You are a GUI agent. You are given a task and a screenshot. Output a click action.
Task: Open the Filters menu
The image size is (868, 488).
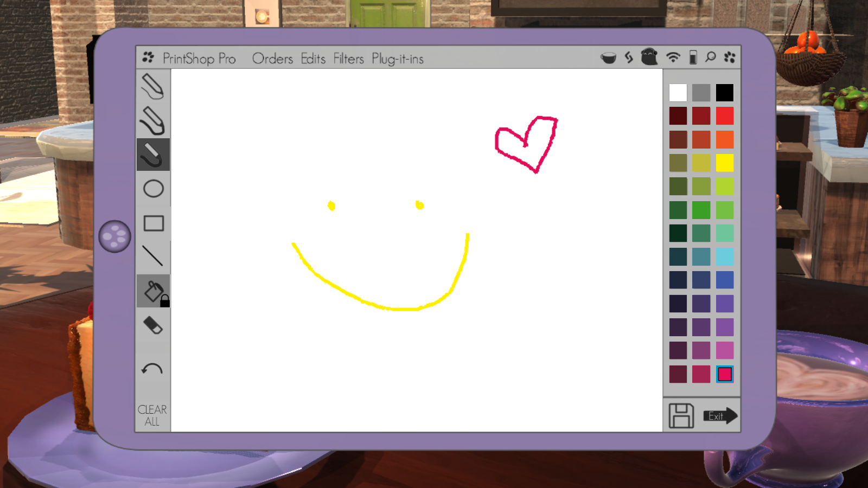pyautogui.click(x=348, y=59)
